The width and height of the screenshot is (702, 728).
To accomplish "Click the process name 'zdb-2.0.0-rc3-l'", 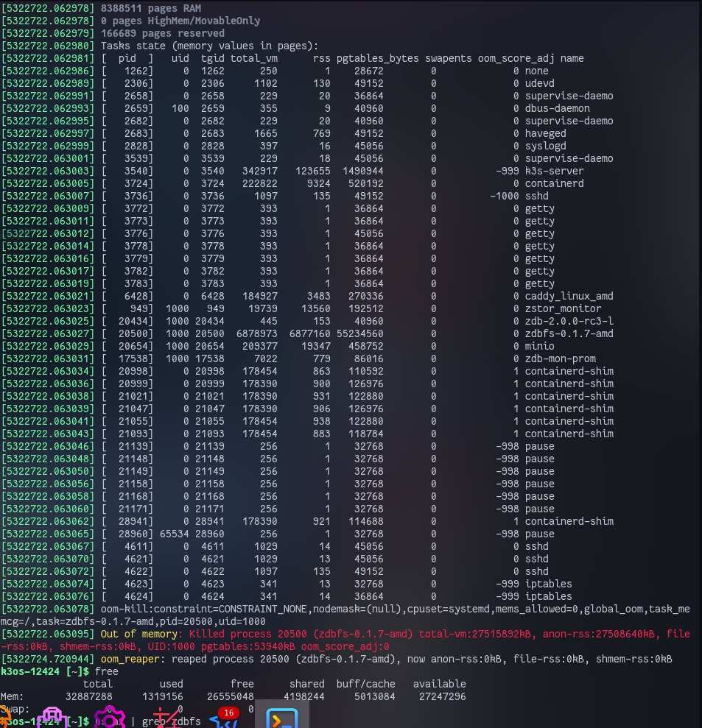I will pos(569,321).
